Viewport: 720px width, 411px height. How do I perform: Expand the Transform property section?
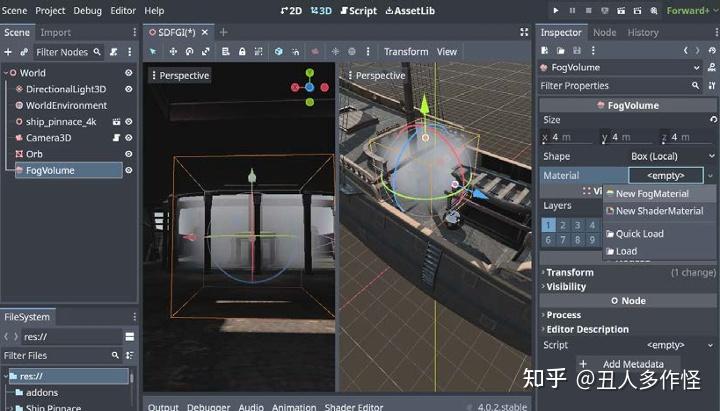[x=628, y=273]
